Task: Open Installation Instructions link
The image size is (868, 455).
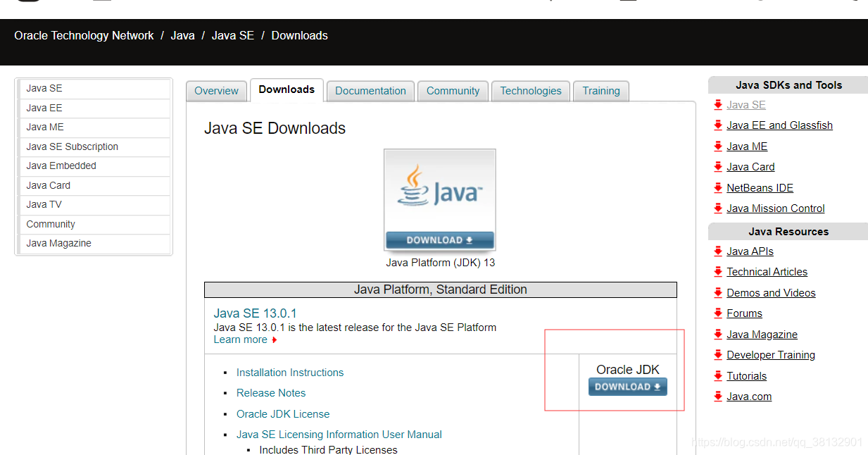Action: 290,373
